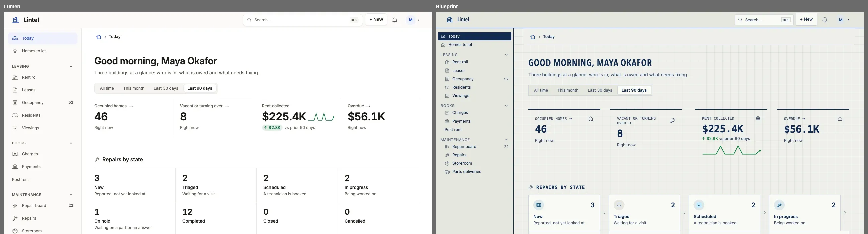
Task: Click On hold repairs tile in Lumen
Action: point(135,219)
